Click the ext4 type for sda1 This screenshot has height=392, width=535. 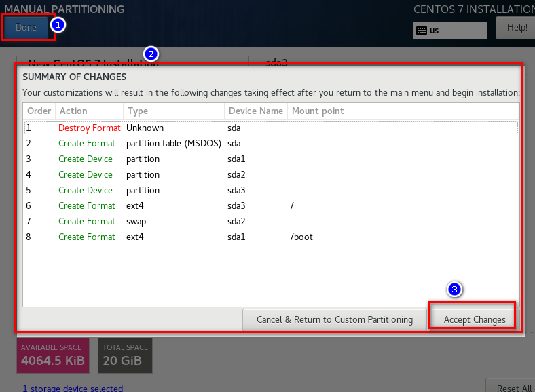pos(135,237)
